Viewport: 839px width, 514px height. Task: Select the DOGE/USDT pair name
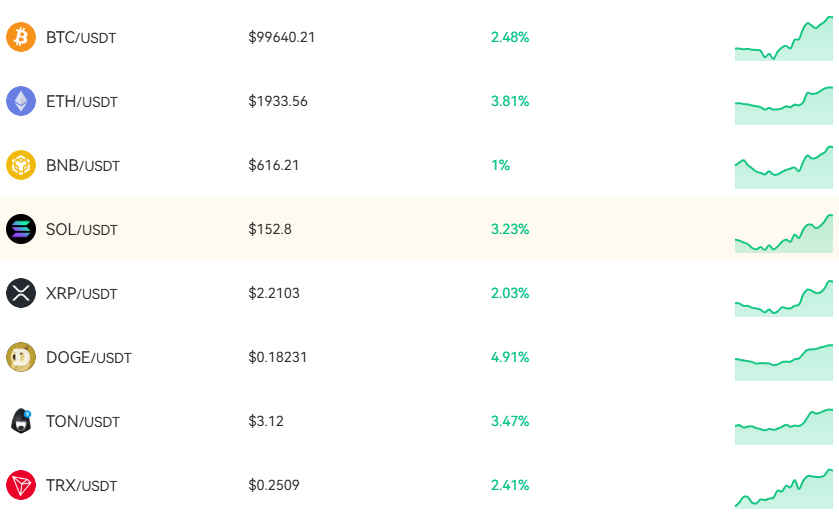pyautogui.click(x=89, y=357)
